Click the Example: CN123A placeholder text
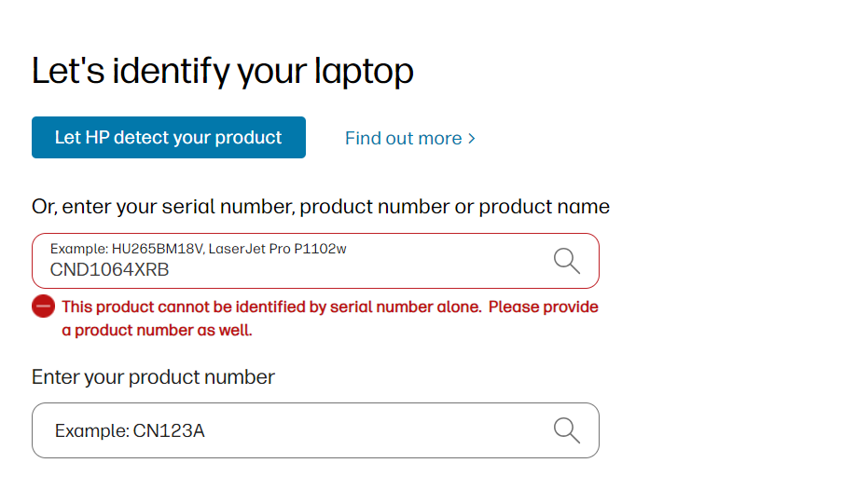Screen dimensions: 843x504 [x=130, y=431]
